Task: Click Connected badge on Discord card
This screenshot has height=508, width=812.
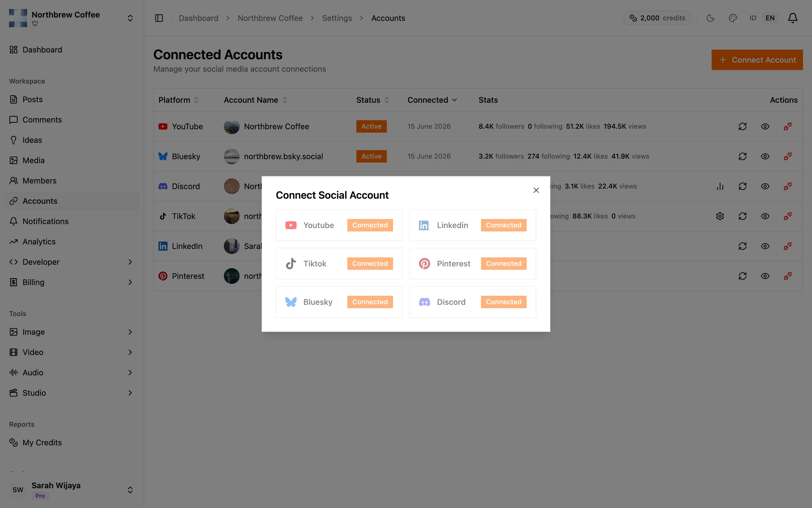Action: (503, 302)
